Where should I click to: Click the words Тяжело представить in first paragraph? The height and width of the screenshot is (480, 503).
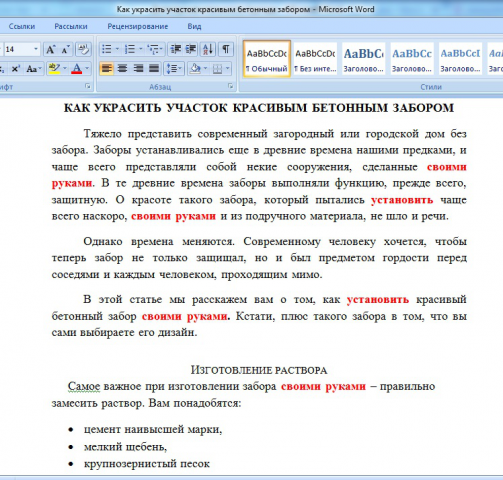pos(137,134)
